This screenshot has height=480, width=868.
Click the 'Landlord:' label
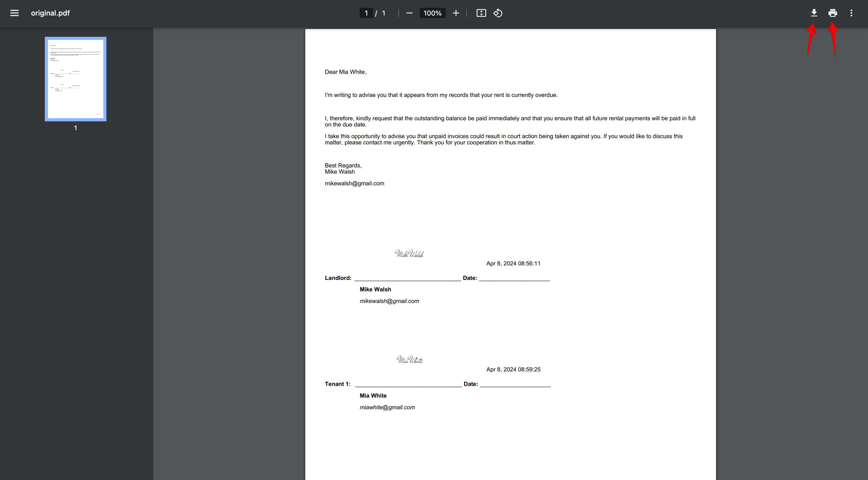(x=338, y=278)
